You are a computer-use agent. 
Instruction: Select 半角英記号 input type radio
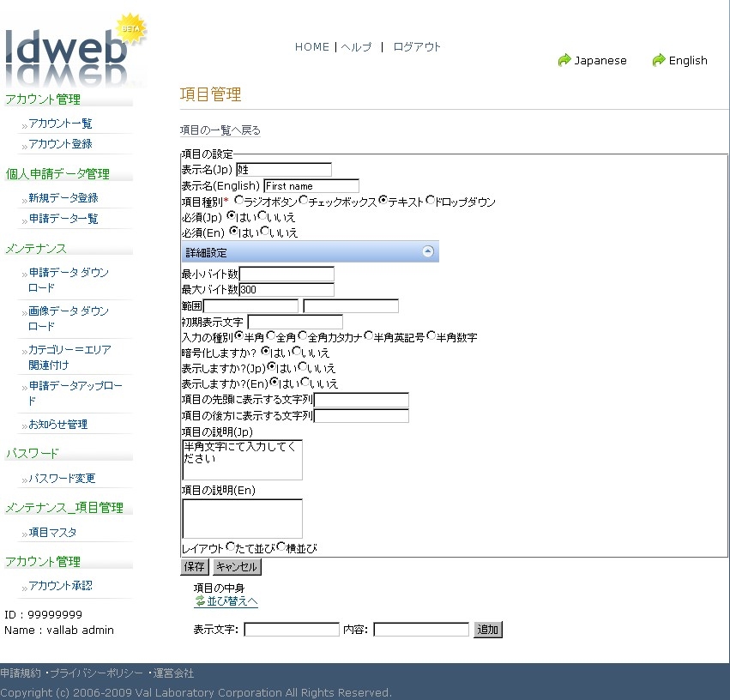coord(369,335)
